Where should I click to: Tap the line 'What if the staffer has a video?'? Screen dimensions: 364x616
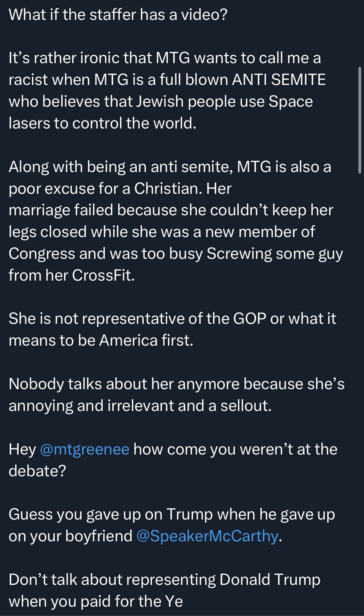(118, 15)
